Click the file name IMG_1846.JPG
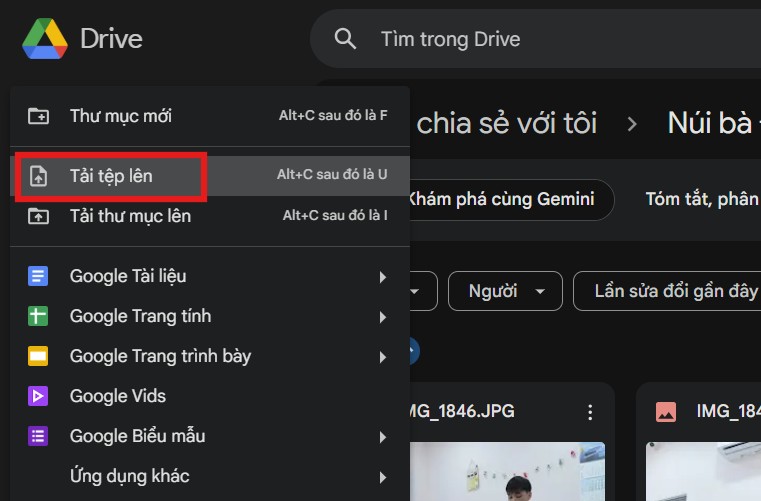 462,412
